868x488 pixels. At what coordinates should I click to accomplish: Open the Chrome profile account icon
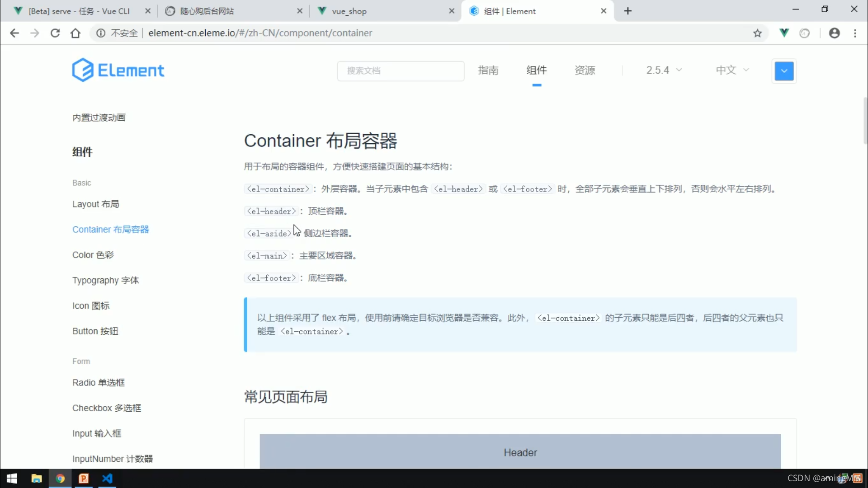tap(835, 33)
